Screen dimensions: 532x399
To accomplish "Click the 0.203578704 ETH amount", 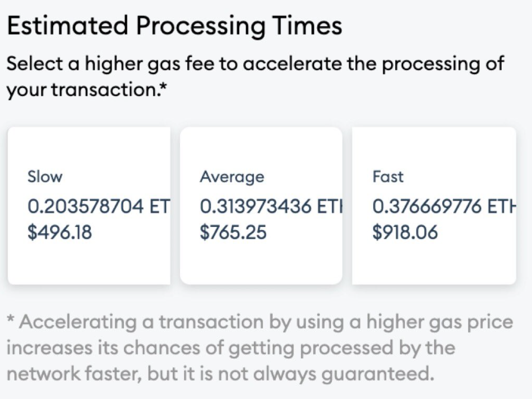I will click(x=99, y=206).
